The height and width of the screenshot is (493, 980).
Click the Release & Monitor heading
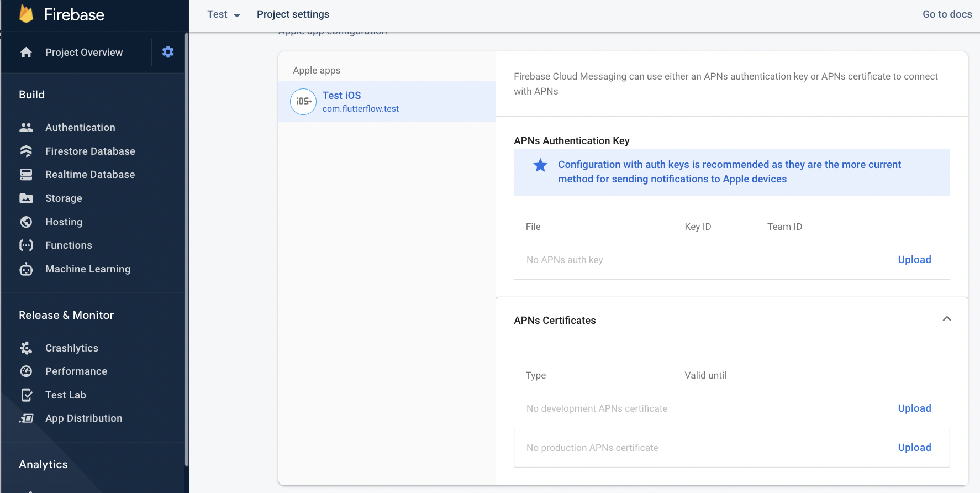click(66, 315)
